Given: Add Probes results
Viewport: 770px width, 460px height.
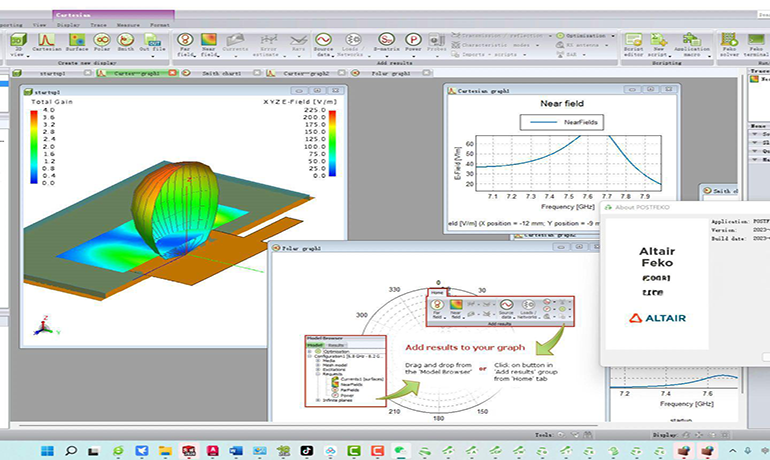Looking at the screenshot, I should (436, 42).
